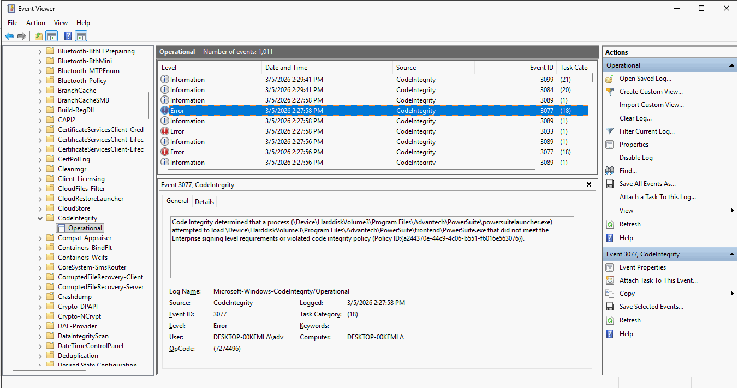This screenshot has width=737, height=388.
Task: Click the Event Properties icon in the Actions pane
Action: 610,268
